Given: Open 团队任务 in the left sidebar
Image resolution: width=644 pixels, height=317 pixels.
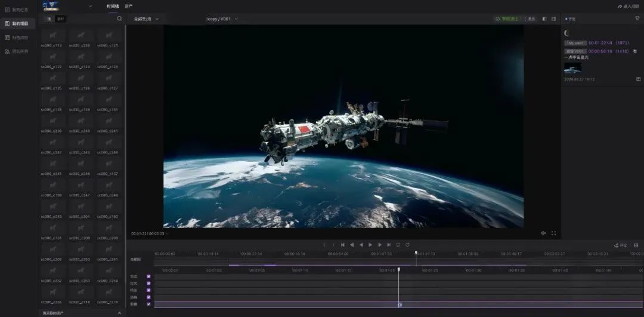Looking at the screenshot, I should click(17, 51).
